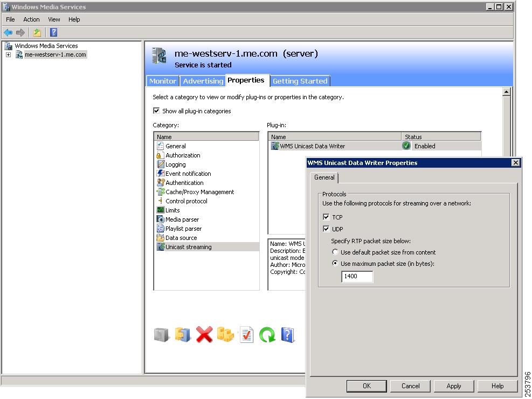The width and height of the screenshot is (532, 399).
Task: Click the duplicate plug-in yellow cubes icon
Action: (225, 335)
